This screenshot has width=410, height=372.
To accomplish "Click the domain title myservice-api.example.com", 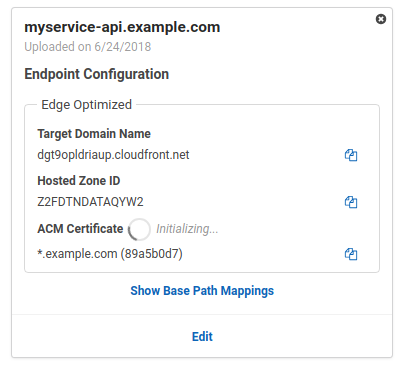I will click(122, 27).
